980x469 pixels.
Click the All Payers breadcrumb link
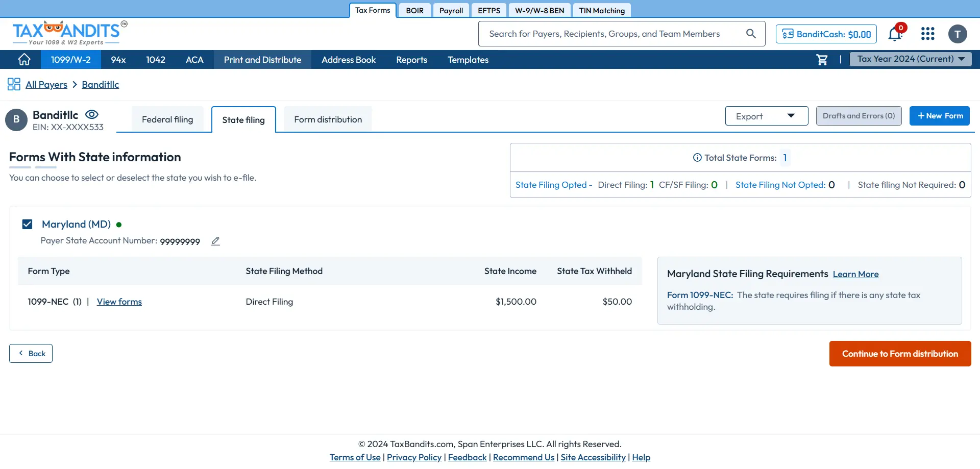point(46,84)
